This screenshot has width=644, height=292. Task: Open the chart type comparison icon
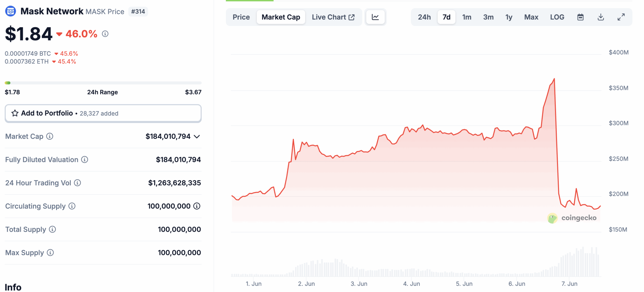[x=375, y=17]
